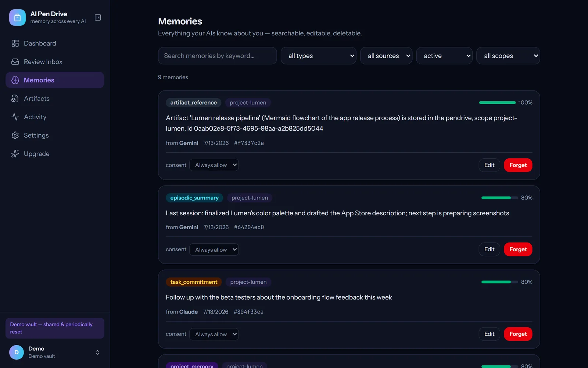Change consent for the task_commitment memory
This screenshot has height=368, width=588.
coord(214,334)
